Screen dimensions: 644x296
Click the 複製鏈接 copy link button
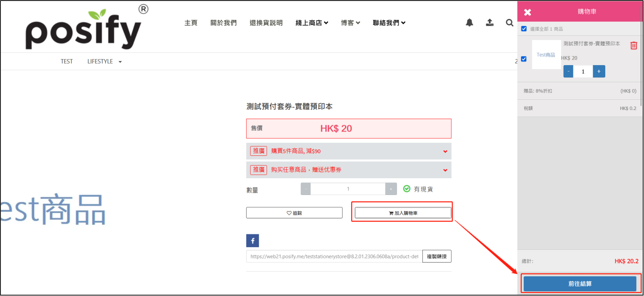click(437, 256)
